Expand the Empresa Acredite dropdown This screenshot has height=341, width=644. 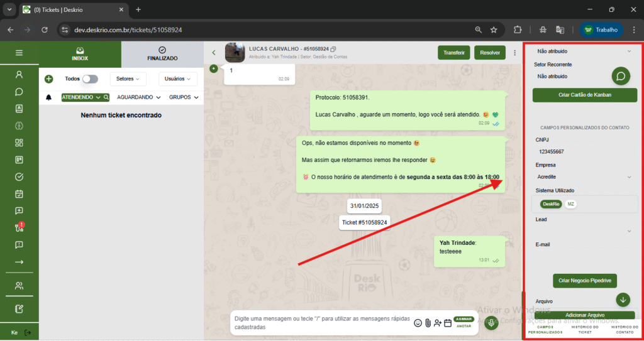(x=629, y=177)
